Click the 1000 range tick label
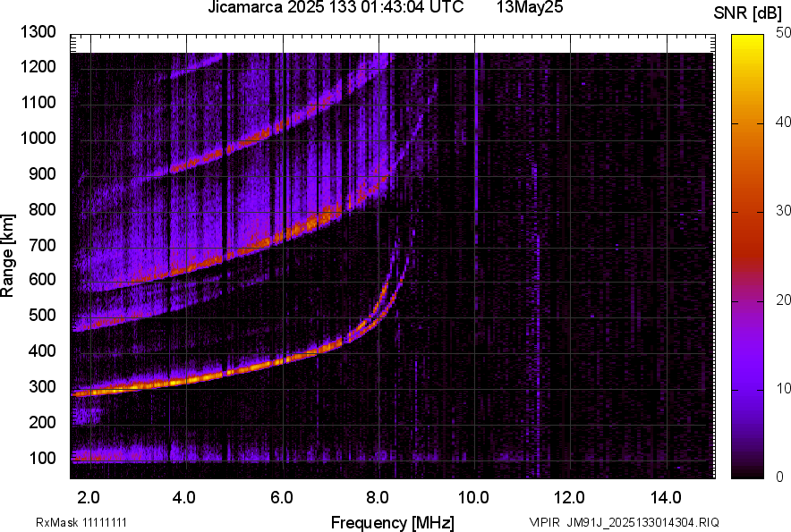 coord(38,138)
